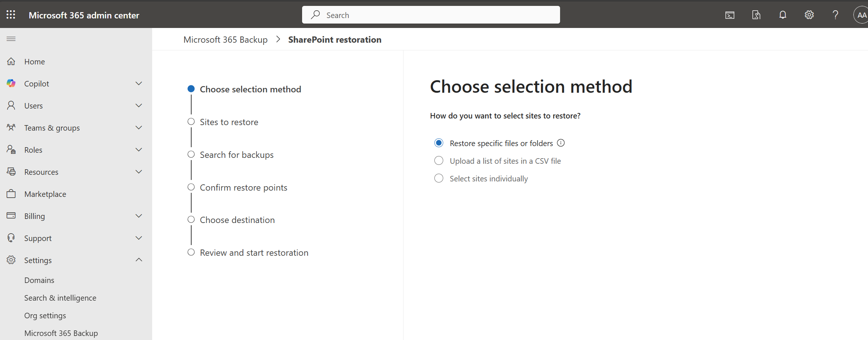Select the Restore specific files or folders option
The width and height of the screenshot is (868, 340).
438,142
